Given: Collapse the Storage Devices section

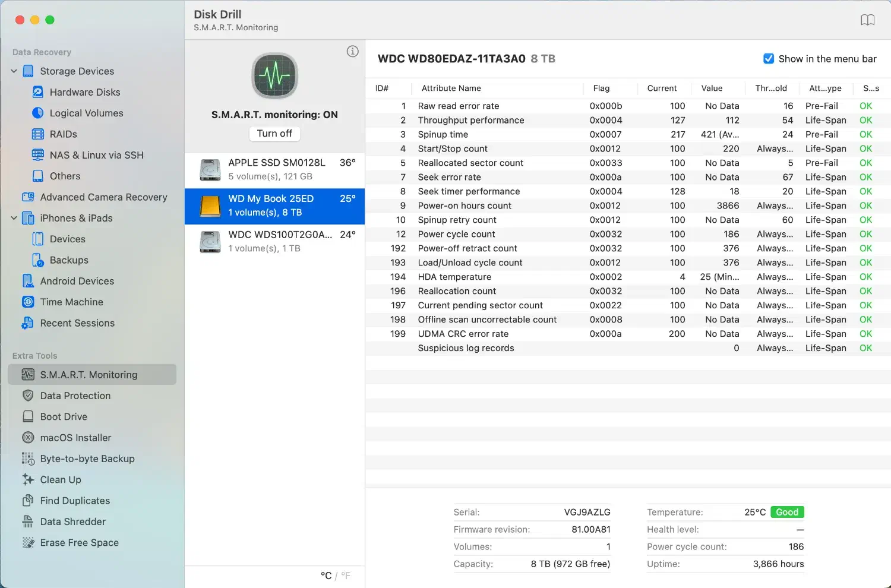Looking at the screenshot, I should tap(13, 71).
